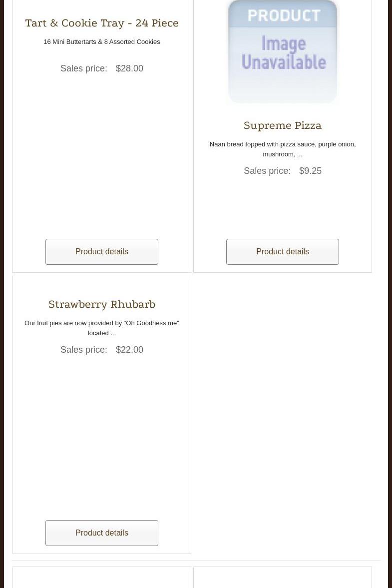Click the 16 Mini Buttertarts description text
392x588 pixels.
pyautogui.click(x=102, y=42)
